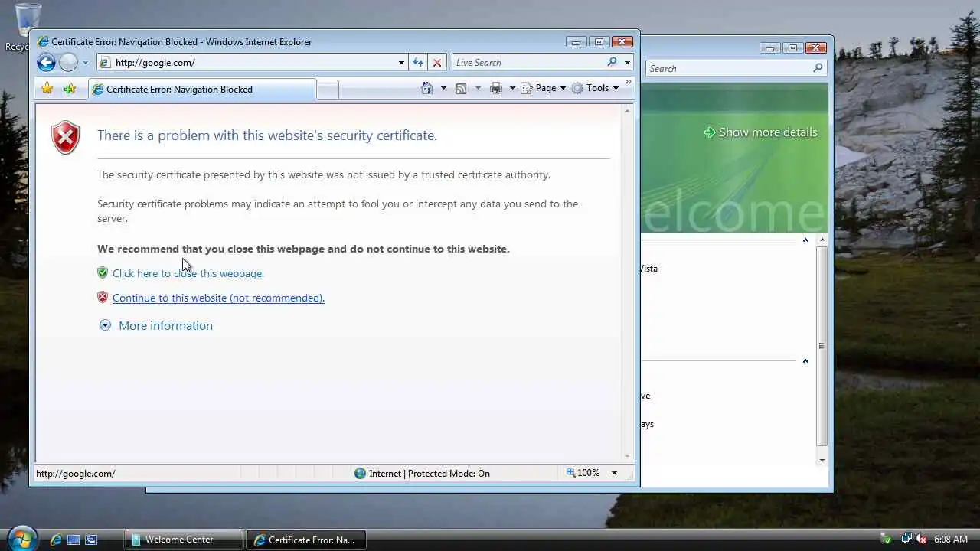Show more toolbar commands chevron
The image size is (980, 551).
tap(629, 81)
